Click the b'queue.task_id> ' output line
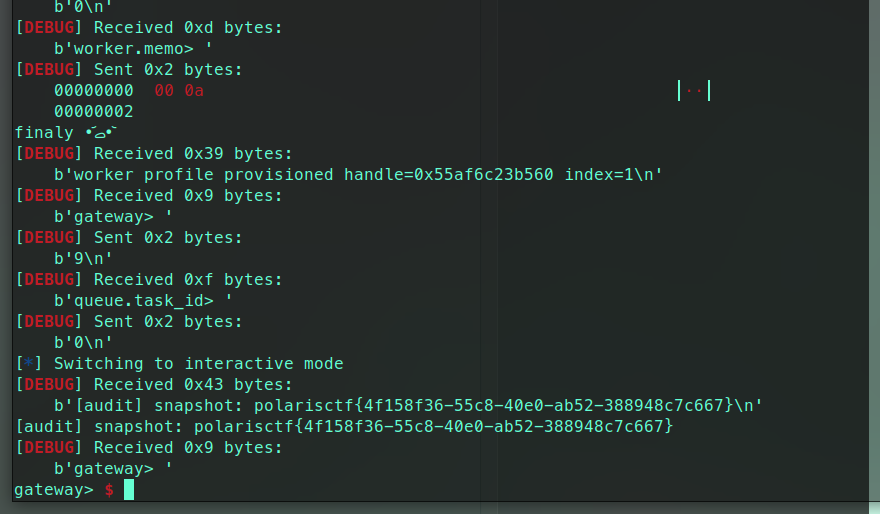Screen dimensions: 880x514 tap(143, 301)
